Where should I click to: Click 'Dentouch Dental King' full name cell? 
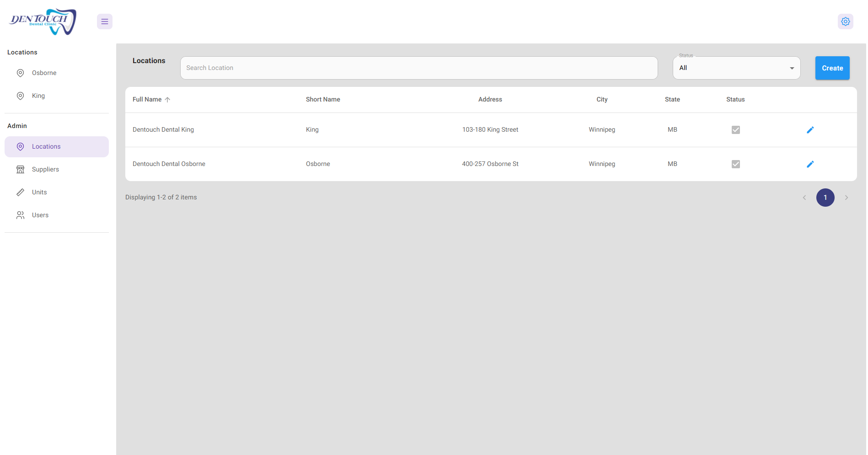click(x=163, y=130)
